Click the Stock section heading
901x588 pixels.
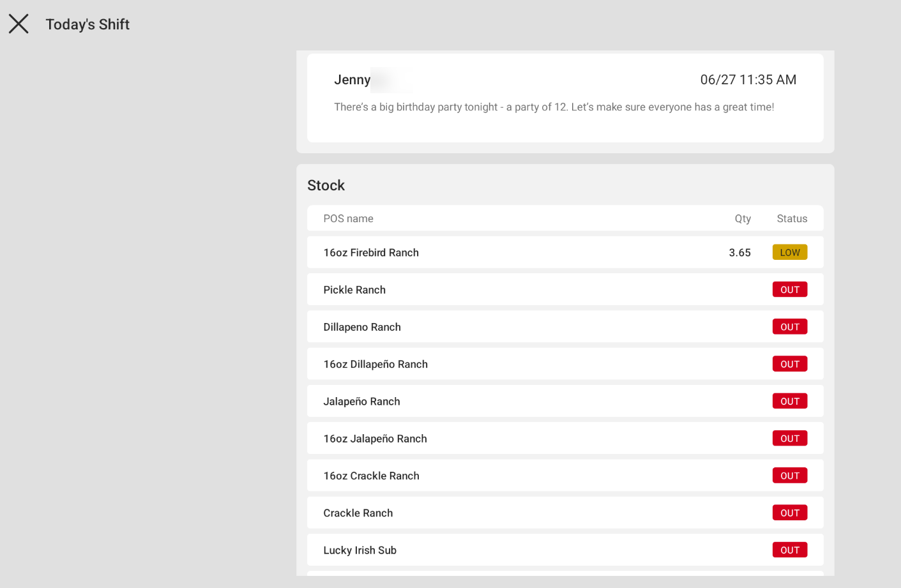tap(326, 185)
